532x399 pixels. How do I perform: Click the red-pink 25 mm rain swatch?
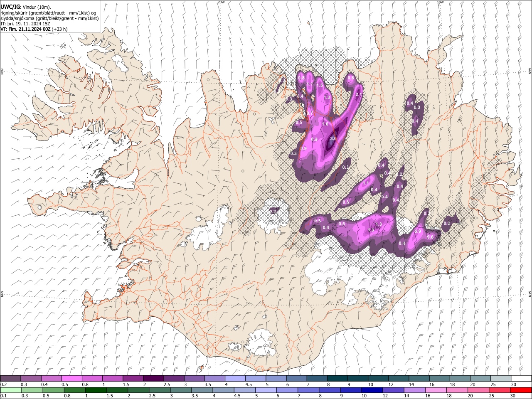tap(500, 390)
